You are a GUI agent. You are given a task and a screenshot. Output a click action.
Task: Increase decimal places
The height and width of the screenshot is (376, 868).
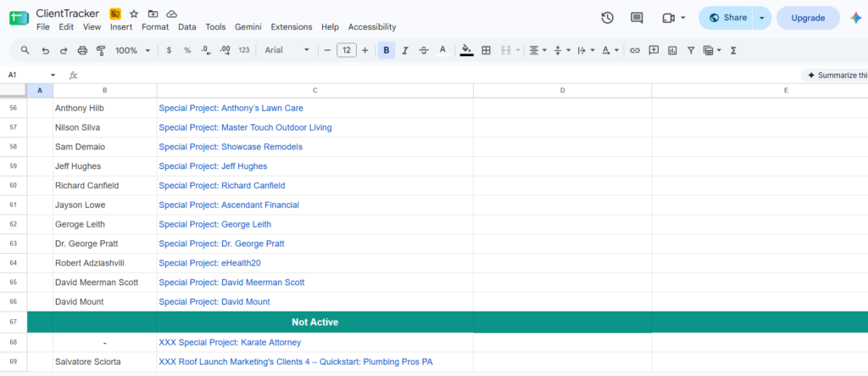225,50
